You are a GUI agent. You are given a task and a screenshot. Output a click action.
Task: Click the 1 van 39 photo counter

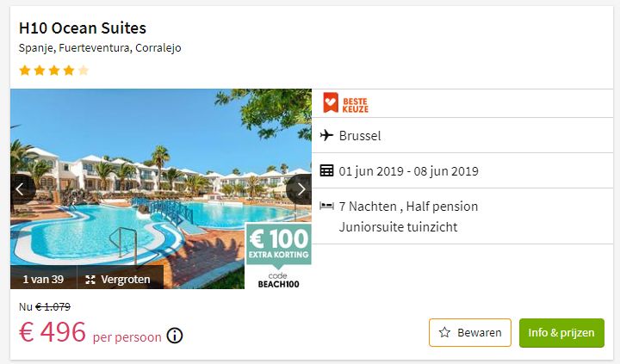click(x=44, y=280)
